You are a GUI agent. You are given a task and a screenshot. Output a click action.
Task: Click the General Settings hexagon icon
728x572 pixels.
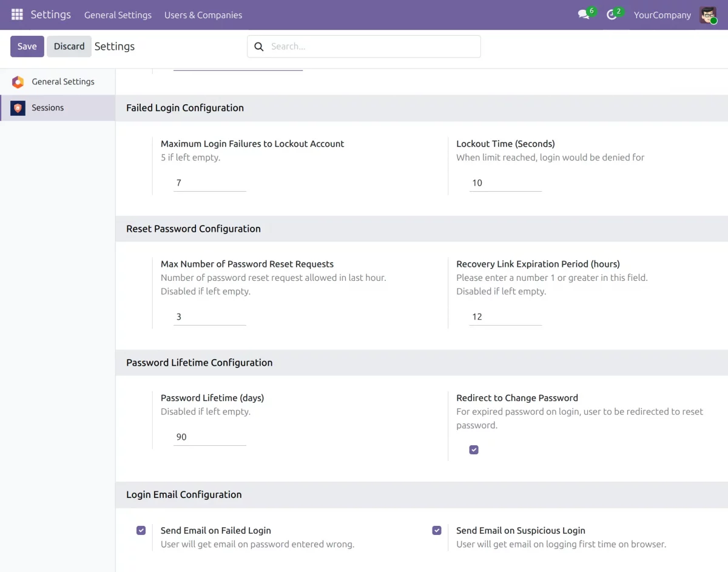coord(18,82)
